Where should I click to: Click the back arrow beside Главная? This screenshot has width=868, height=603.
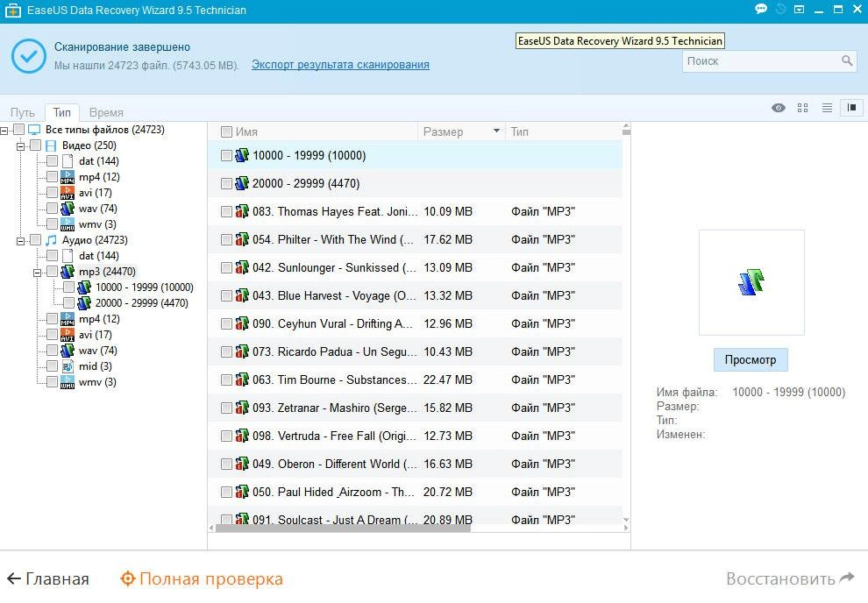click(14, 578)
